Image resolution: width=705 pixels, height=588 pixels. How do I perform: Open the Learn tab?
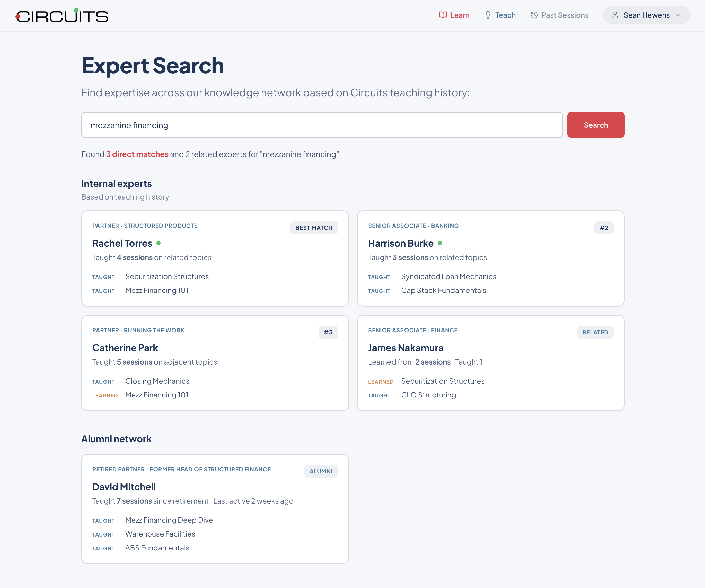coord(459,15)
